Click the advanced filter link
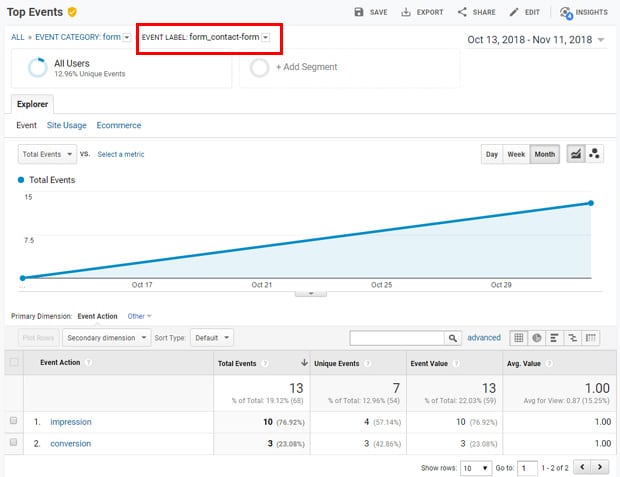The image size is (620, 477). point(484,337)
